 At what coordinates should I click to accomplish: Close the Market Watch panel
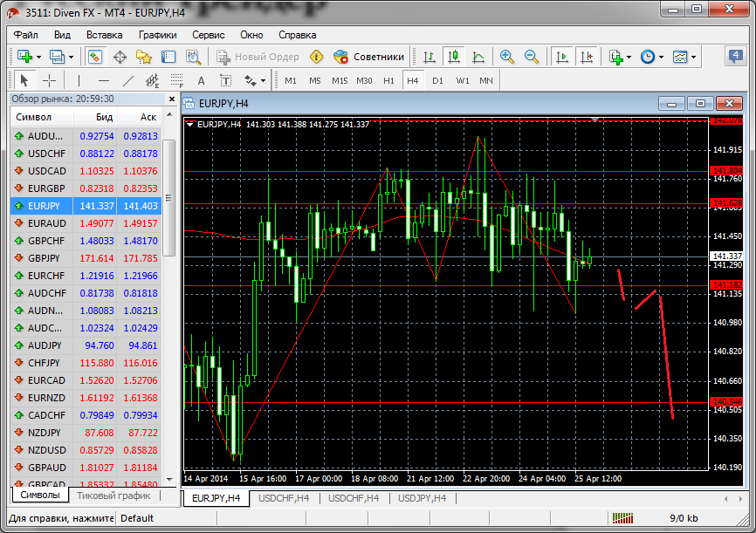[172, 99]
